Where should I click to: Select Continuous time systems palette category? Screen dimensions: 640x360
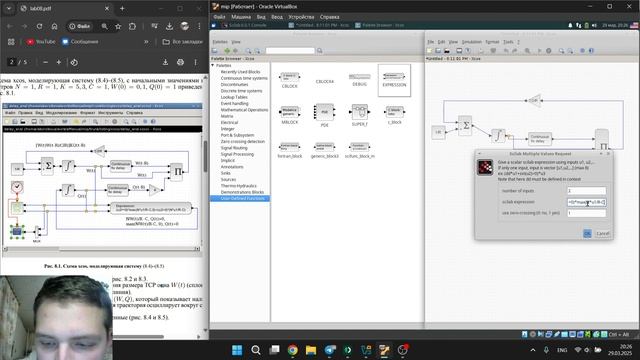(244, 78)
